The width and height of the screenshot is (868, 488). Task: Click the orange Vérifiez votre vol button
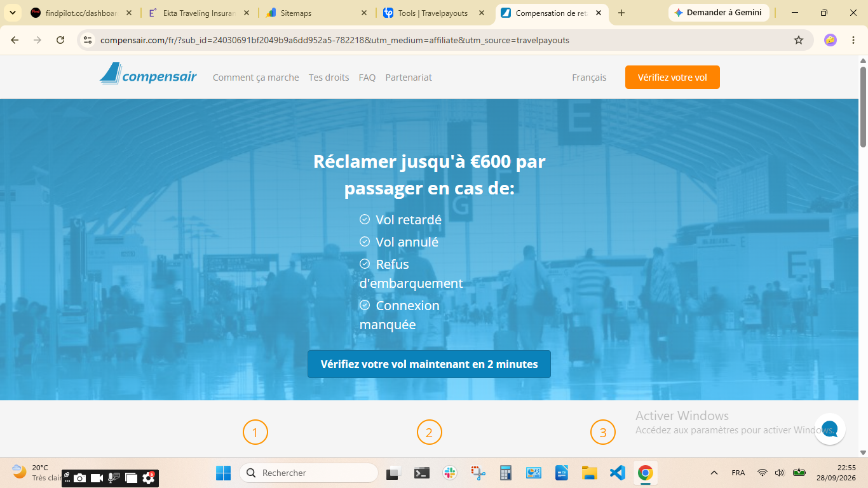[x=672, y=78]
